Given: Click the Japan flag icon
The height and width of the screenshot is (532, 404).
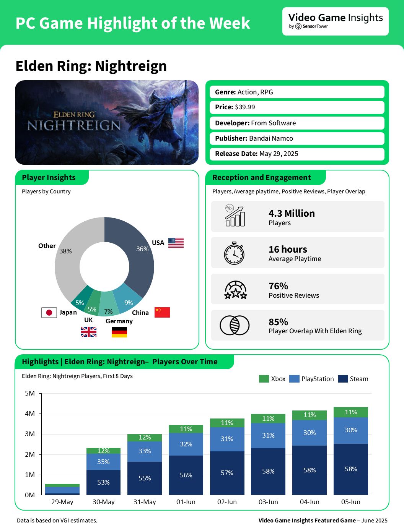Looking at the screenshot, I should [49, 313].
